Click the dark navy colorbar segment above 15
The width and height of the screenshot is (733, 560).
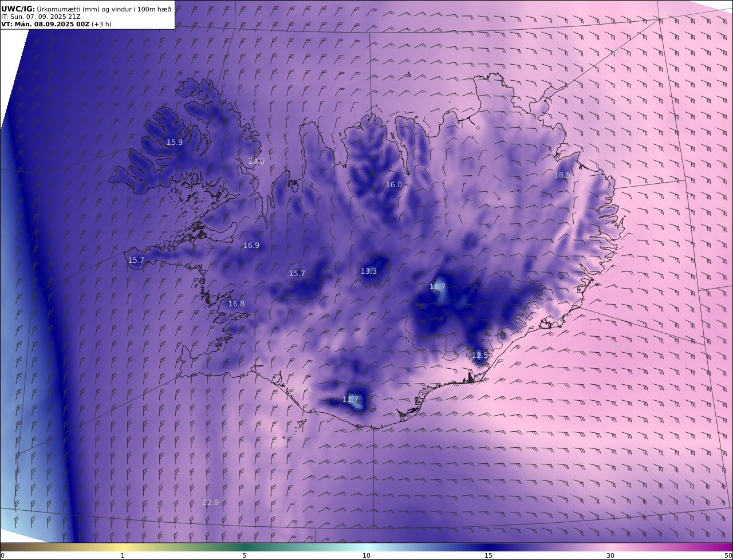pos(488,547)
